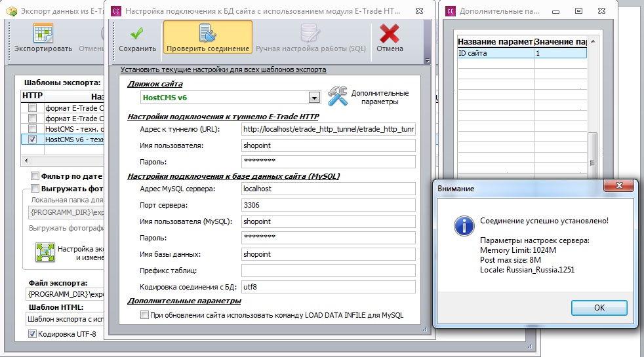Click OK in the Внимание dialog
644x357 pixels.
599,308
